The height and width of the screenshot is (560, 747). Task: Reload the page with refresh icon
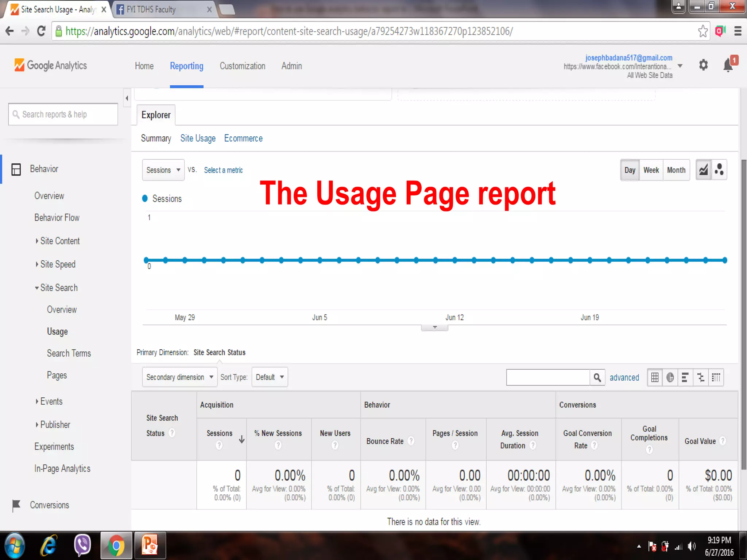click(x=41, y=31)
